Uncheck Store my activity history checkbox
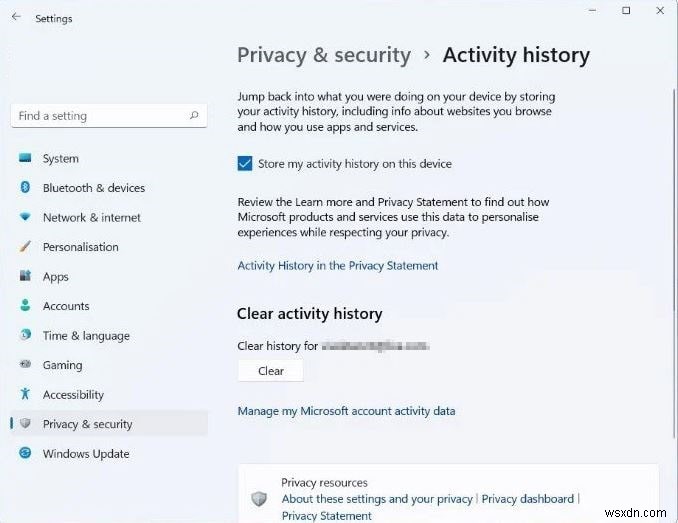The height and width of the screenshot is (523, 678). (245, 164)
